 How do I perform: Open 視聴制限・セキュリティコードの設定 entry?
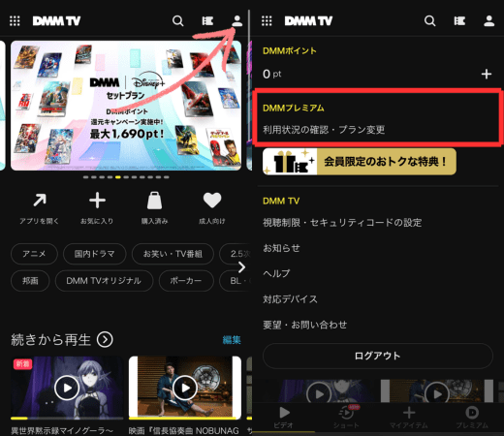342,223
